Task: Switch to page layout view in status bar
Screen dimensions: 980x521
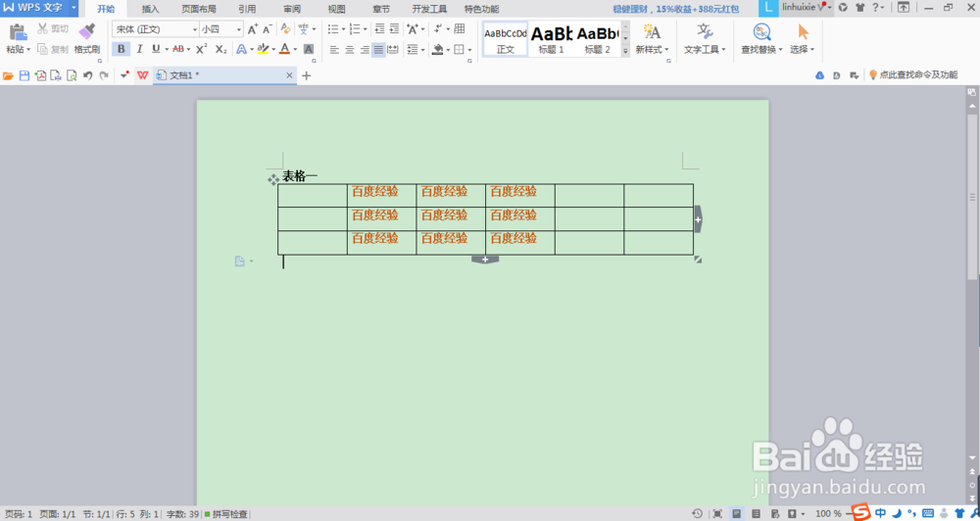Action: tap(736, 513)
